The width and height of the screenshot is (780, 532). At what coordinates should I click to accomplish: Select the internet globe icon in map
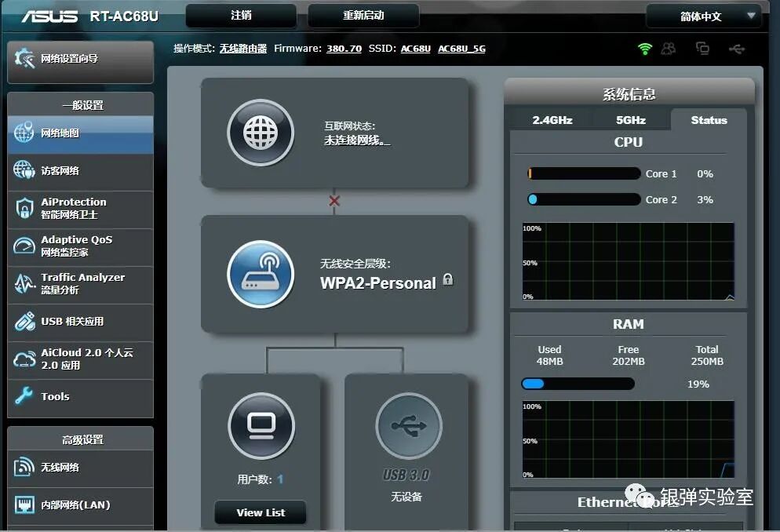[261, 133]
